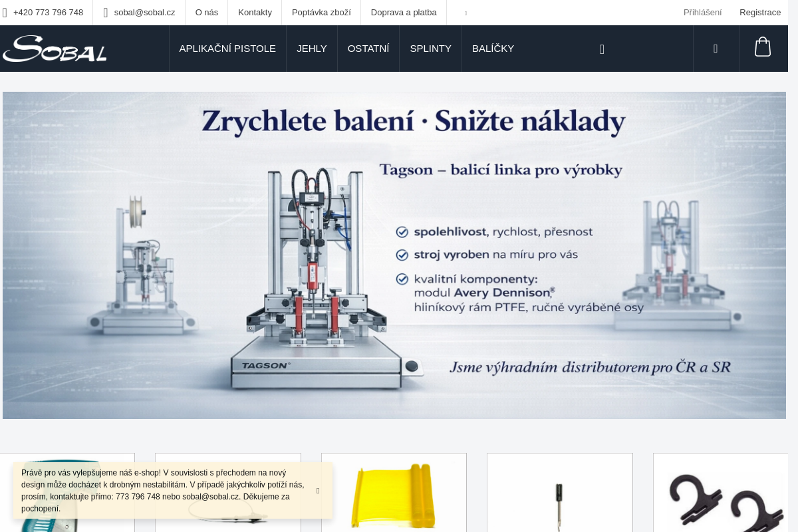Open the shopping cart icon
The height and width of the screenshot is (532, 798).
click(x=763, y=48)
